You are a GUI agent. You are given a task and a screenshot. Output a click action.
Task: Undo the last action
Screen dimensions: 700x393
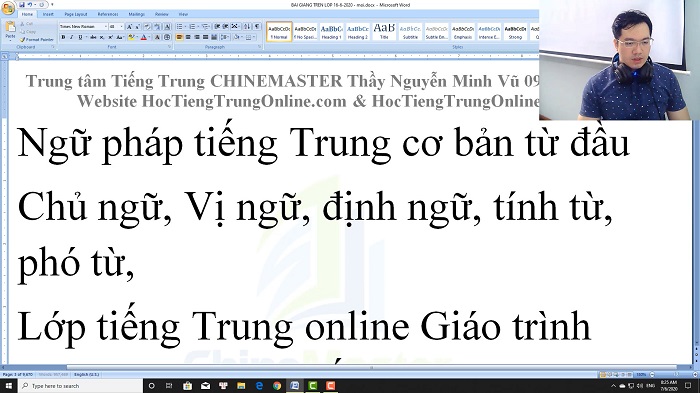click(x=30, y=4)
